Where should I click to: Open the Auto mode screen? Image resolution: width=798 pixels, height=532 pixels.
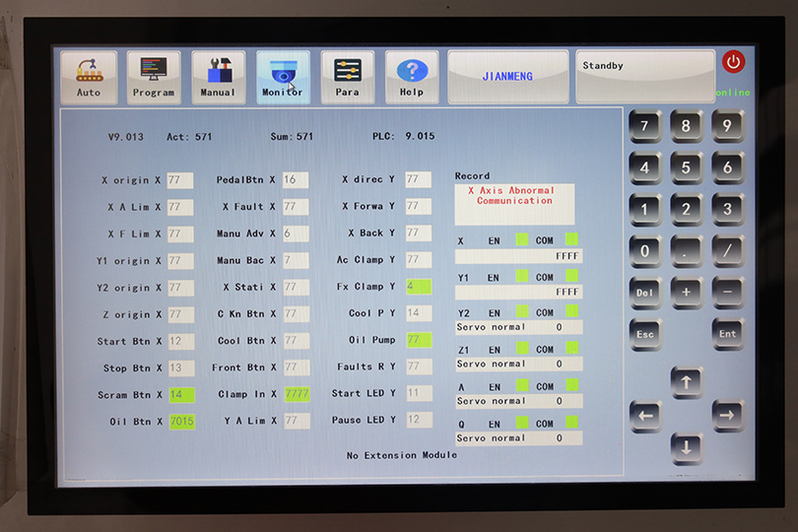tap(89, 77)
